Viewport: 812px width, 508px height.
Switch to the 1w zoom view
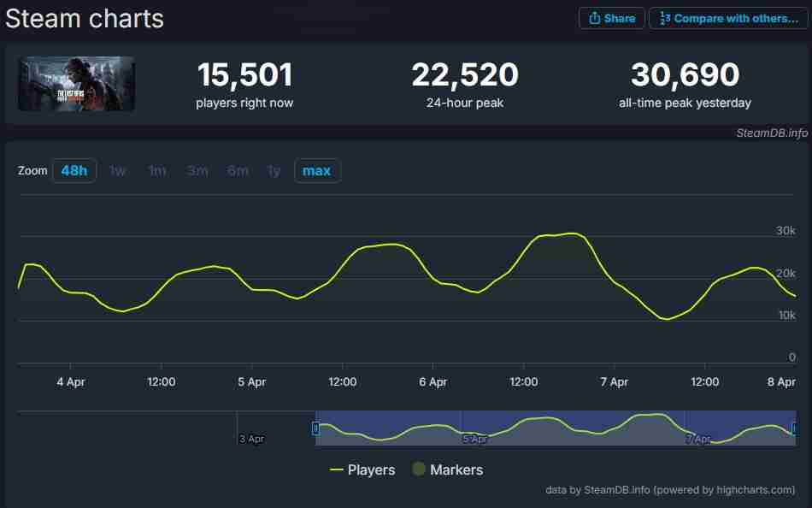click(x=117, y=170)
